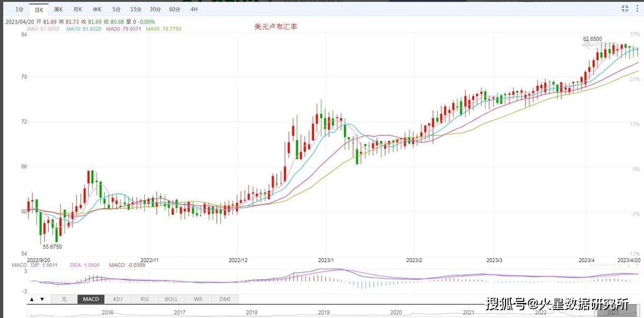Select the 周K weekly chart tab

[x=58, y=10]
